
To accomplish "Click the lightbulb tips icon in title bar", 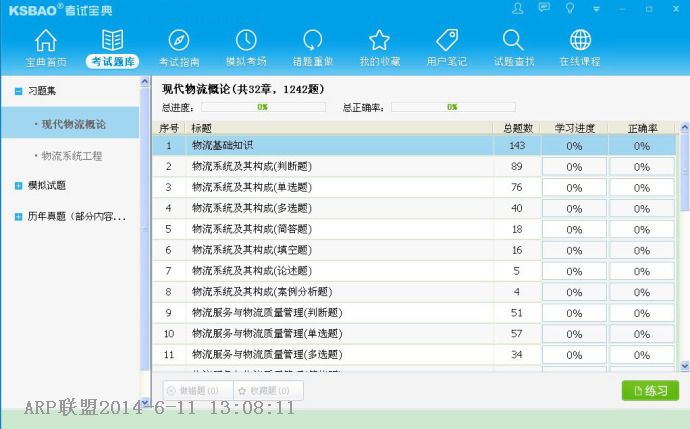I will (x=570, y=8).
